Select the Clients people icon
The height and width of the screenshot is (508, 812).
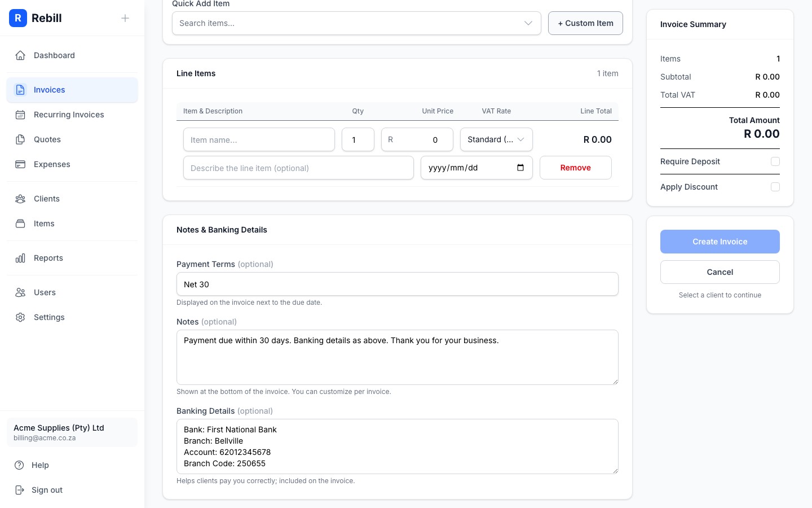tap(20, 199)
